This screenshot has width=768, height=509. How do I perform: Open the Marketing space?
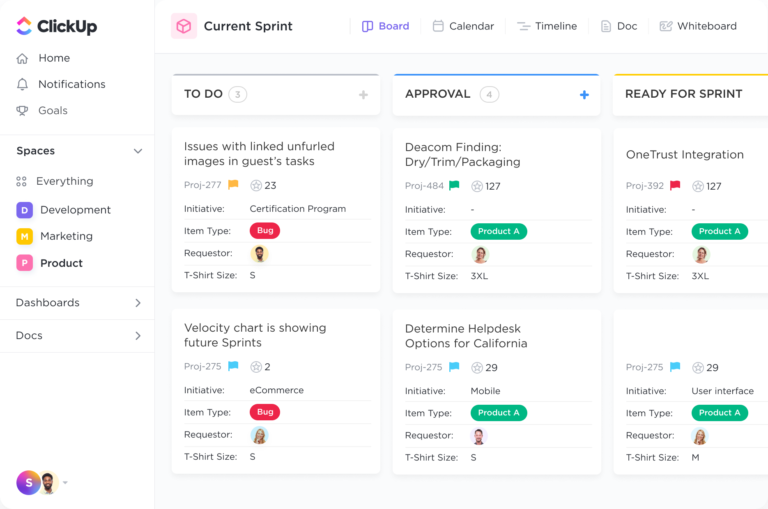click(66, 236)
